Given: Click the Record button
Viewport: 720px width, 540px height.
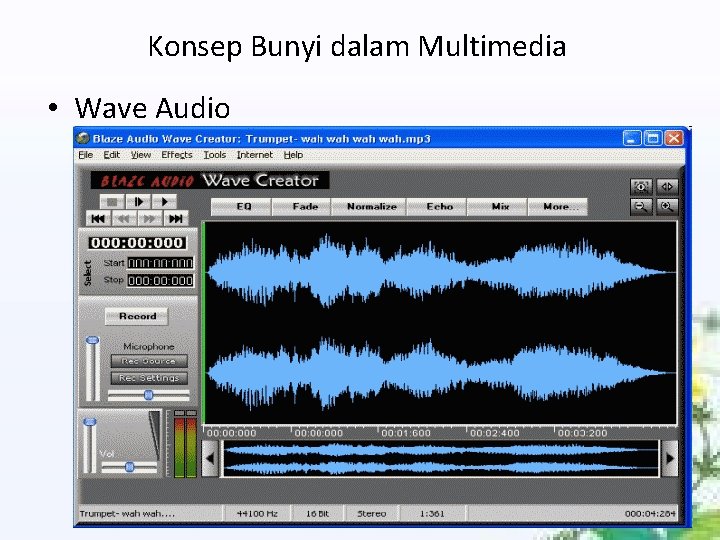Looking at the screenshot, I should [137, 316].
